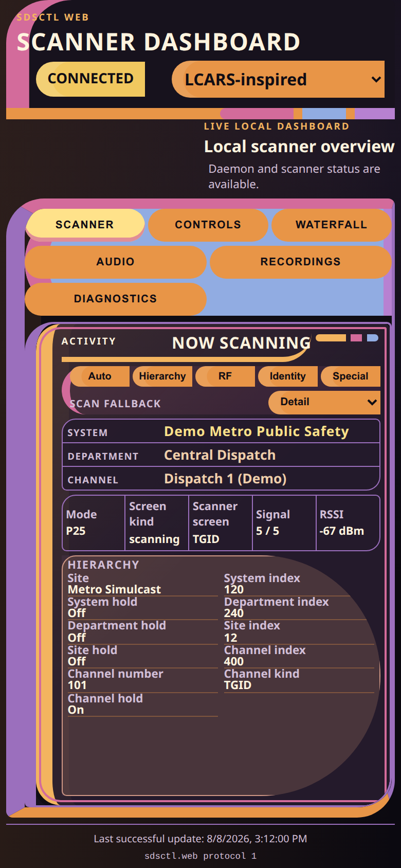The image size is (401, 868).
Task: Click the system name Demo Metro Public Safety
Action: point(257,431)
